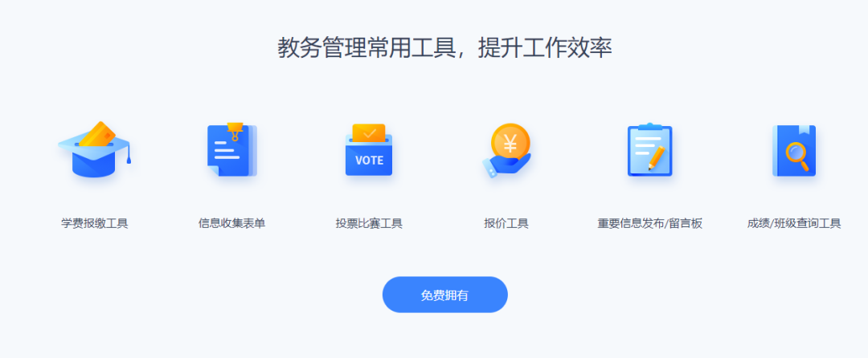This screenshot has width=868, height=358.
Task: Open the VOTE ballot box icon
Action: pyautogui.click(x=369, y=150)
